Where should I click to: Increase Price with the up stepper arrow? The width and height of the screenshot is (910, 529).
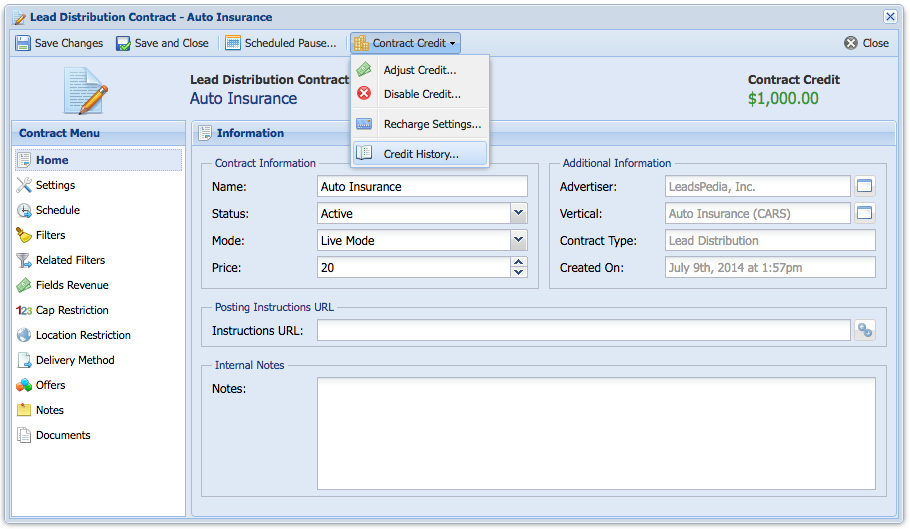519,262
